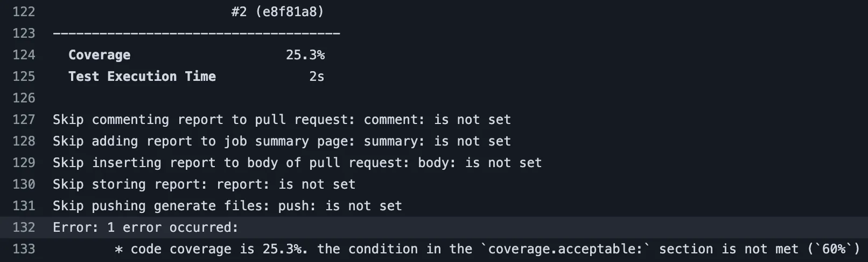The width and height of the screenshot is (868, 262).
Task: Click the "code coverage is 25.3%" error message
Action: click(487, 249)
